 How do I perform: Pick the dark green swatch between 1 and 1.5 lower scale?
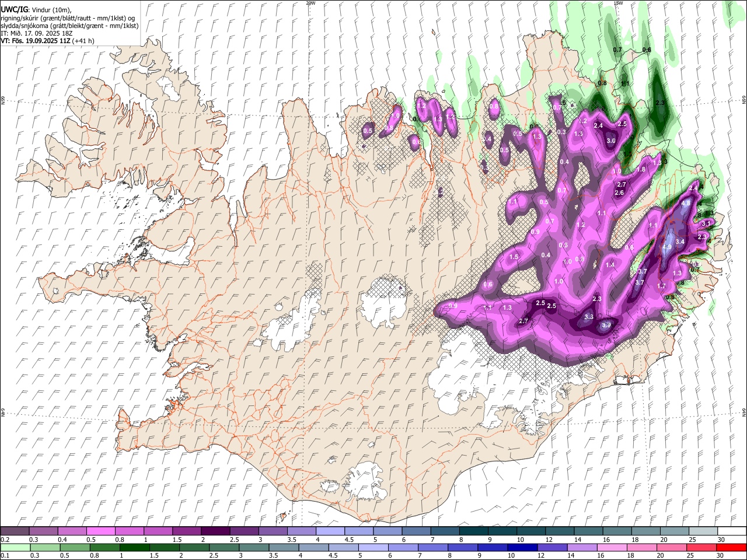(134, 547)
